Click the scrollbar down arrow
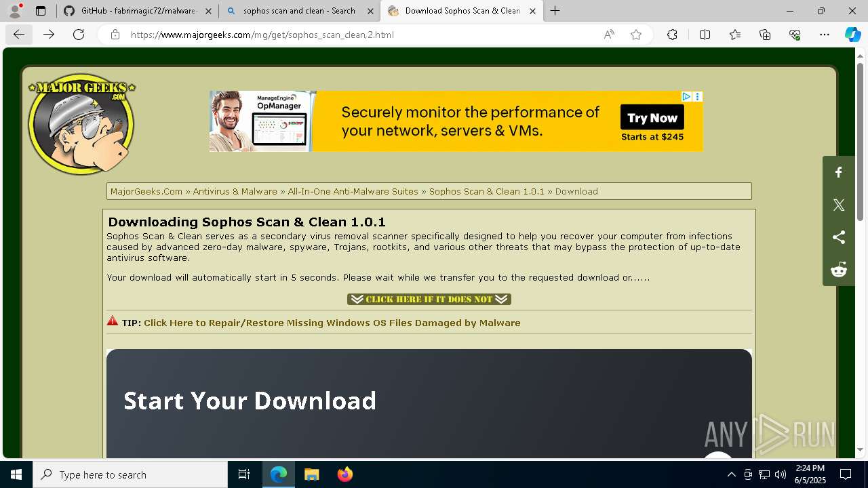 click(861, 449)
